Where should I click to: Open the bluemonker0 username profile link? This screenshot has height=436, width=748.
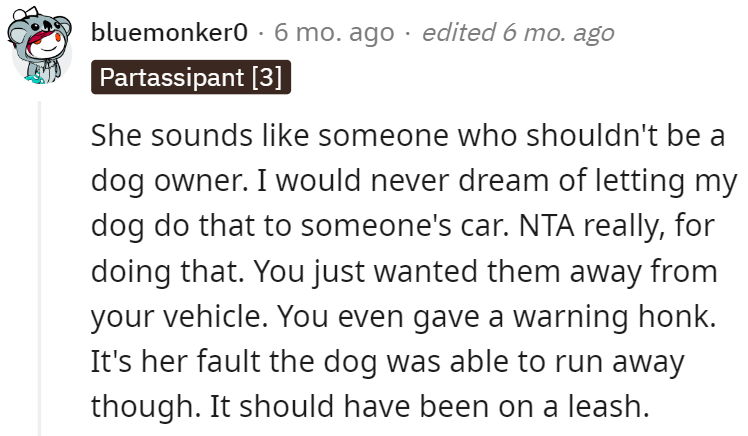pos(168,33)
